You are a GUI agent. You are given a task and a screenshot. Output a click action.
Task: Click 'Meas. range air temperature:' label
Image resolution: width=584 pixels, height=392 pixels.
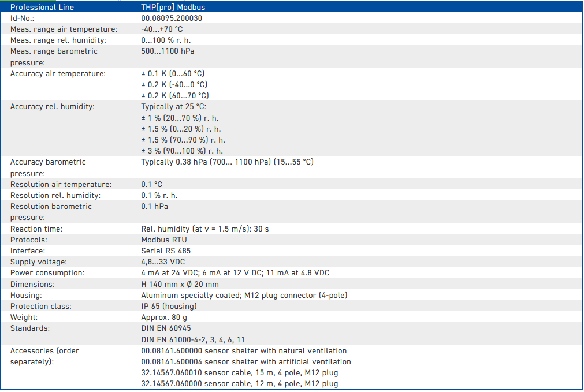click(x=64, y=29)
